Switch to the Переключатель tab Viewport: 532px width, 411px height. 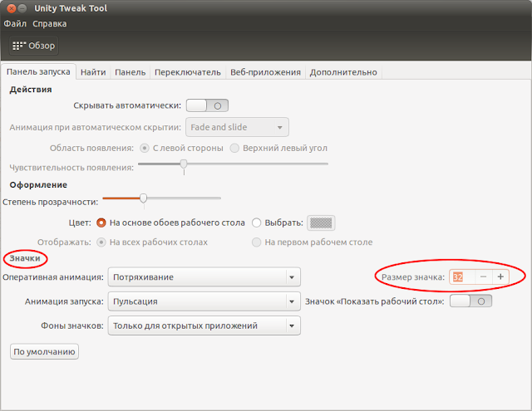188,72
